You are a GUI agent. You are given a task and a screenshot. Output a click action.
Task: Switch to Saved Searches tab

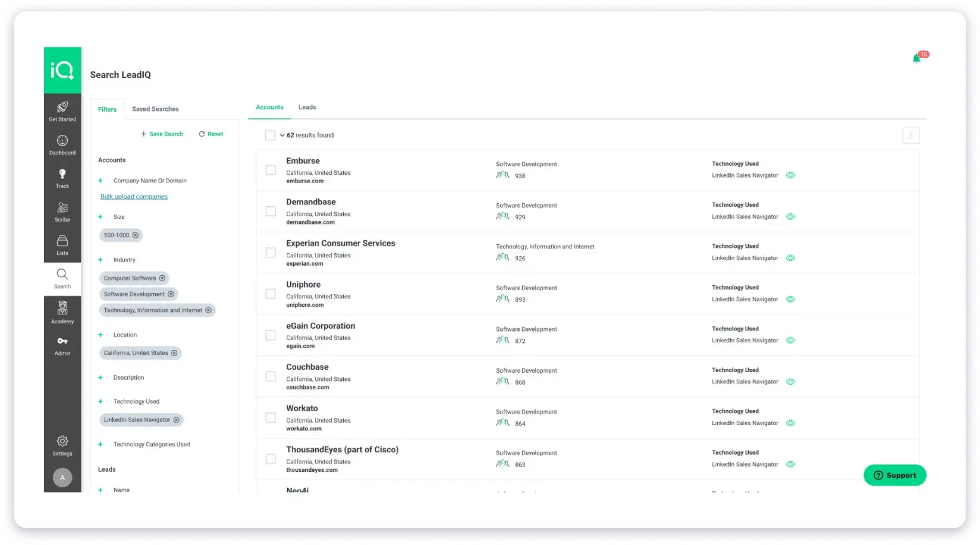click(155, 109)
